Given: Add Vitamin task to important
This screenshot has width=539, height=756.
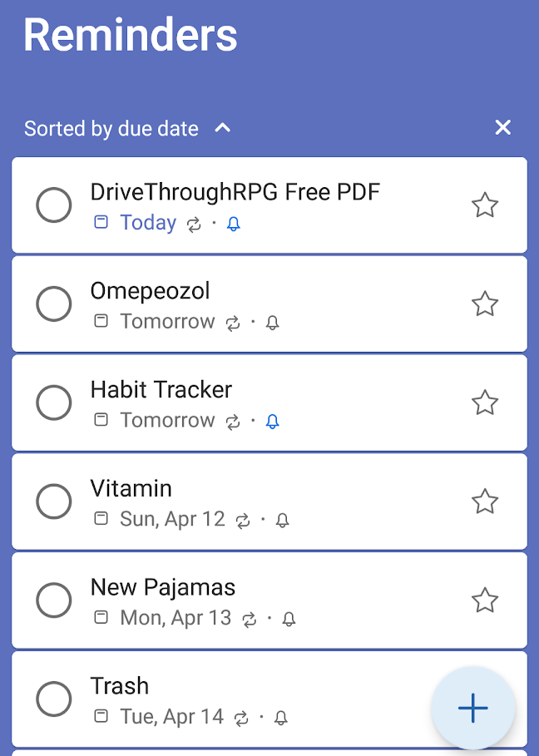Looking at the screenshot, I should pyautogui.click(x=485, y=502).
